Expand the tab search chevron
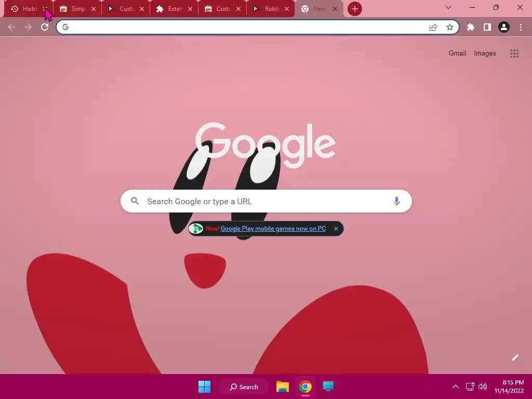 (448, 7)
